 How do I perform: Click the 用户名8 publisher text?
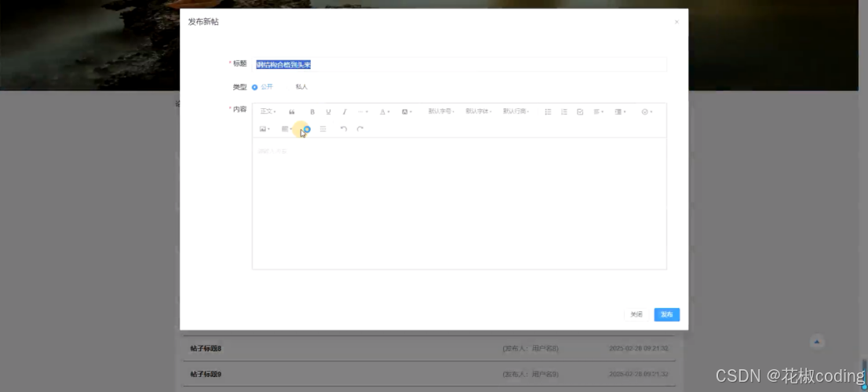545,349
